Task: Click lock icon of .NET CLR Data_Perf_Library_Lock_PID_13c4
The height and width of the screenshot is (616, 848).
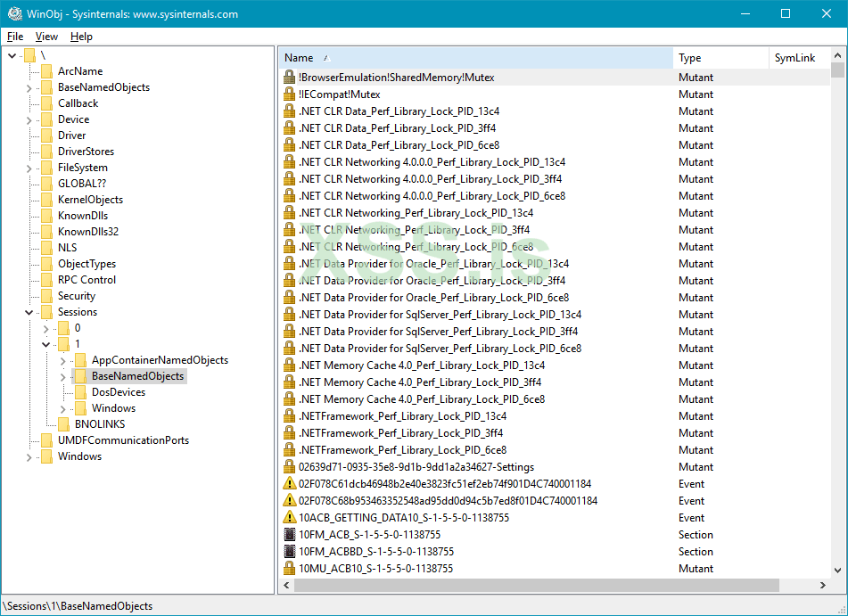Action: (x=289, y=111)
